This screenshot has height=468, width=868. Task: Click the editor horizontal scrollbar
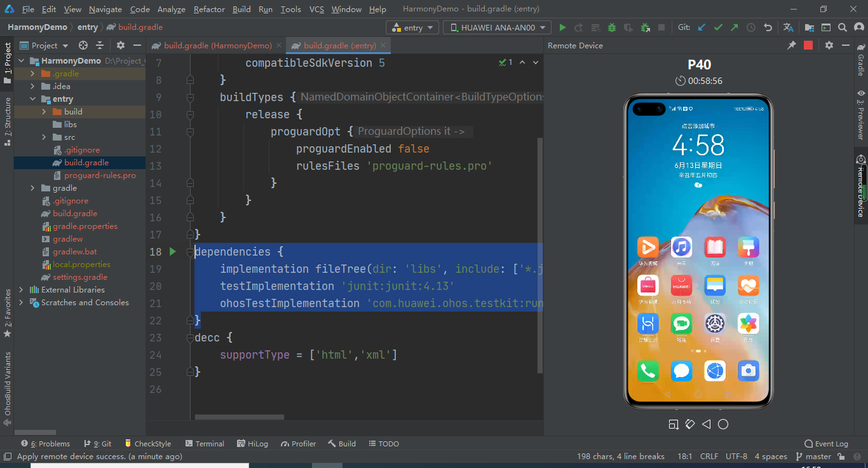tap(240, 418)
